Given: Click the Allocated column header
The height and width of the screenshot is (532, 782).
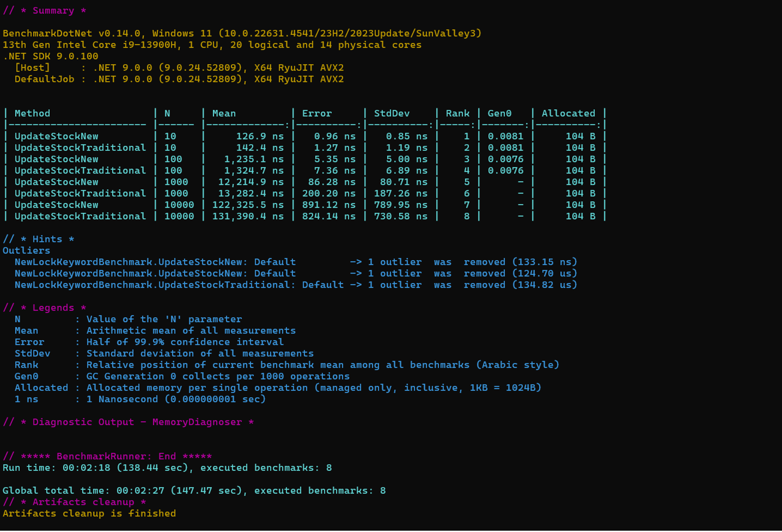Looking at the screenshot, I should [568, 113].
